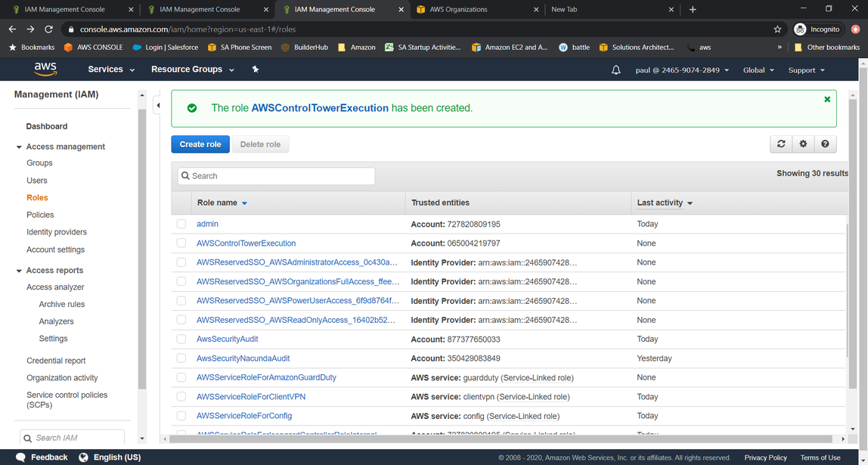This screenshot has height=465, width=868.
Task: Click the Search IAM sidebar field
Action: (72, 438)
